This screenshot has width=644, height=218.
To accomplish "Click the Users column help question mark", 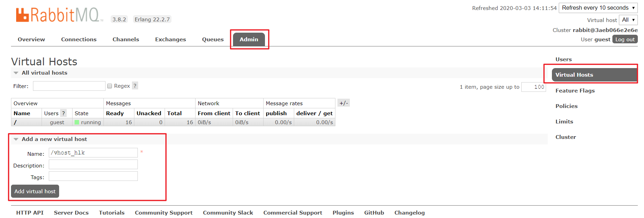I will (x=63, y=113).
